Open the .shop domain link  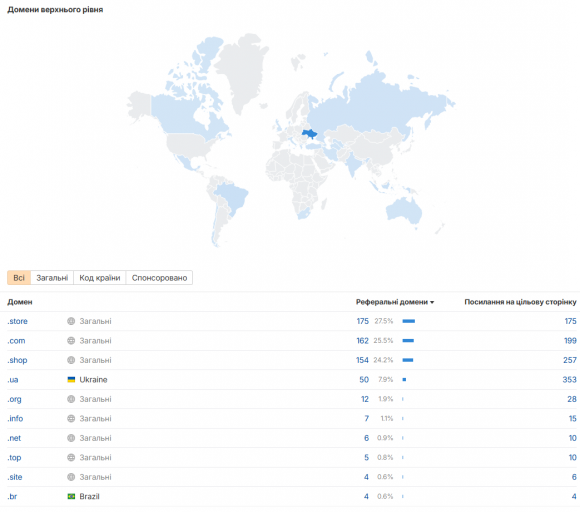pyautogui.click(x=17, y=360)
